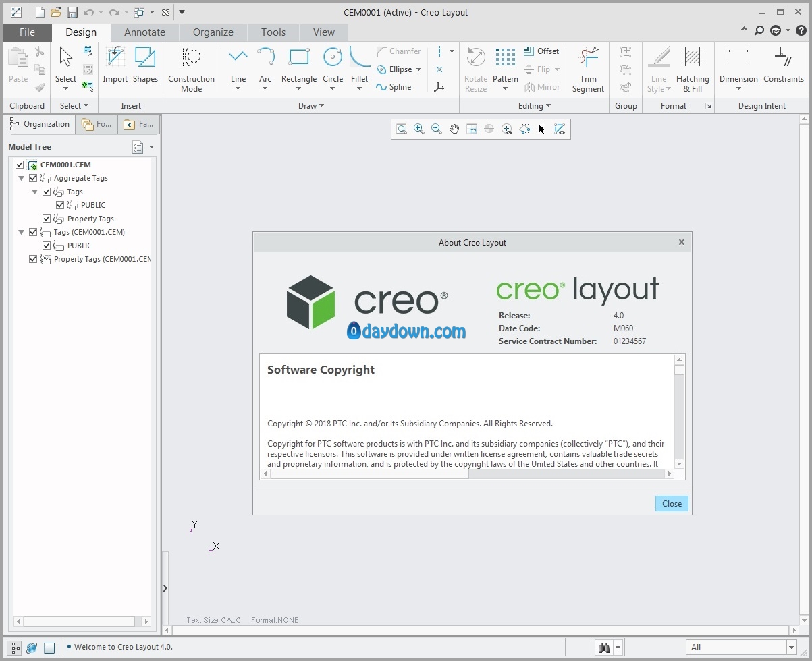Use the Trim Segment tool

(x=588, y=69)
